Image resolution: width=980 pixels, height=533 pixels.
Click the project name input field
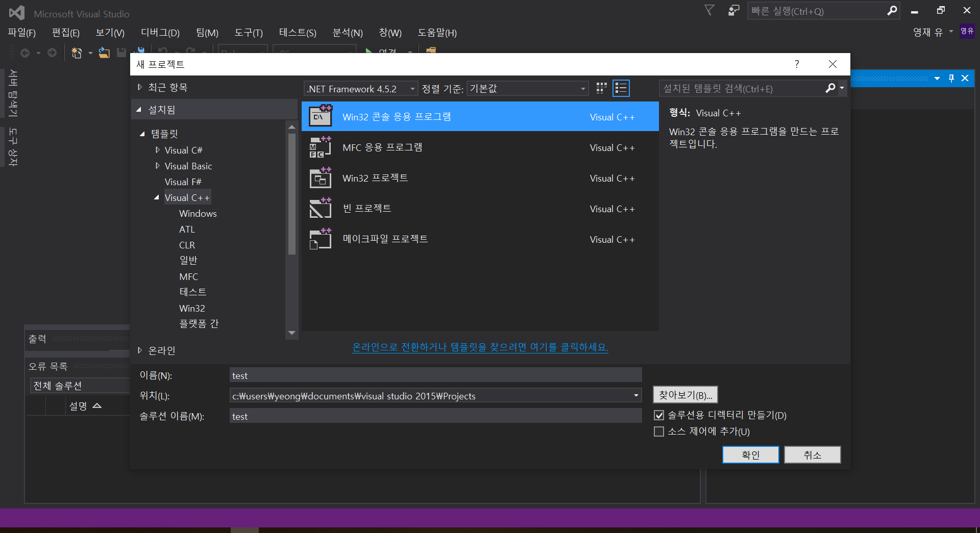pos(435,375)
